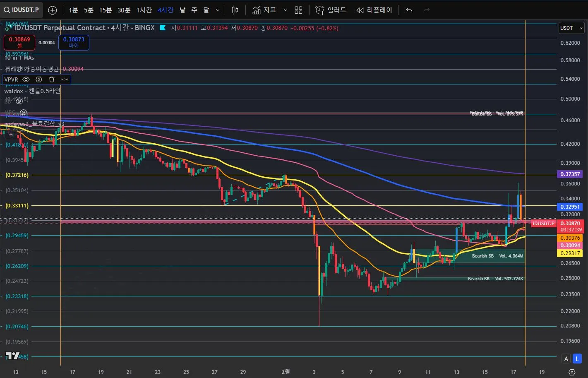
Task: Switch chart to monthly 달 interval
Action: pyautogui.click(x=206, y=10)
